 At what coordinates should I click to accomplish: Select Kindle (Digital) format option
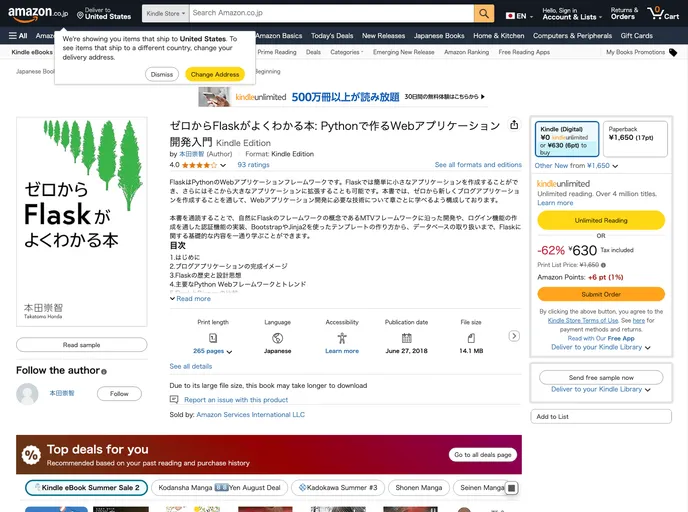coord(567,139)
